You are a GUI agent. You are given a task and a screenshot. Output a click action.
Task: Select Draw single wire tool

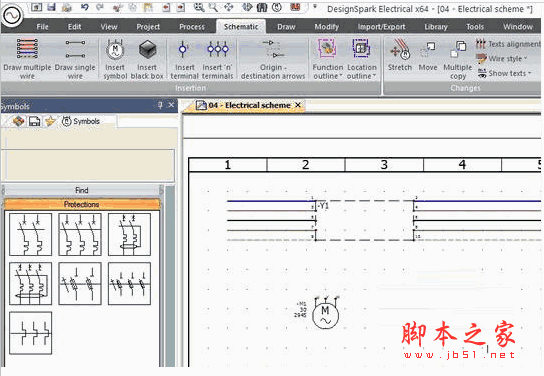75,58
